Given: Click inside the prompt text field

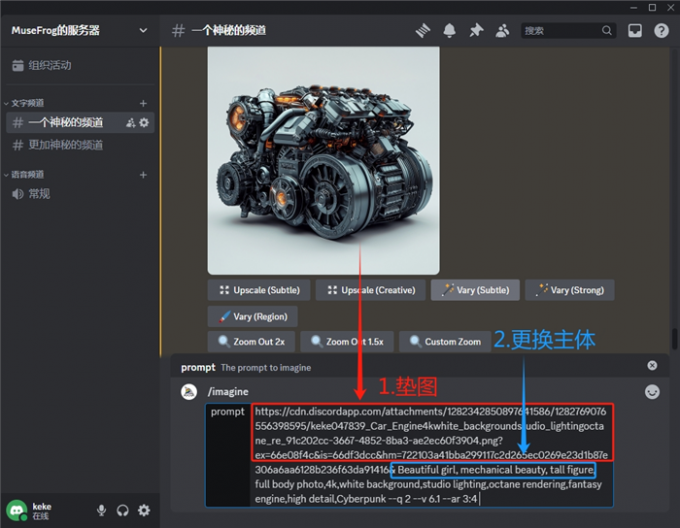Looking at the screenshot, I should click(432, 455).
